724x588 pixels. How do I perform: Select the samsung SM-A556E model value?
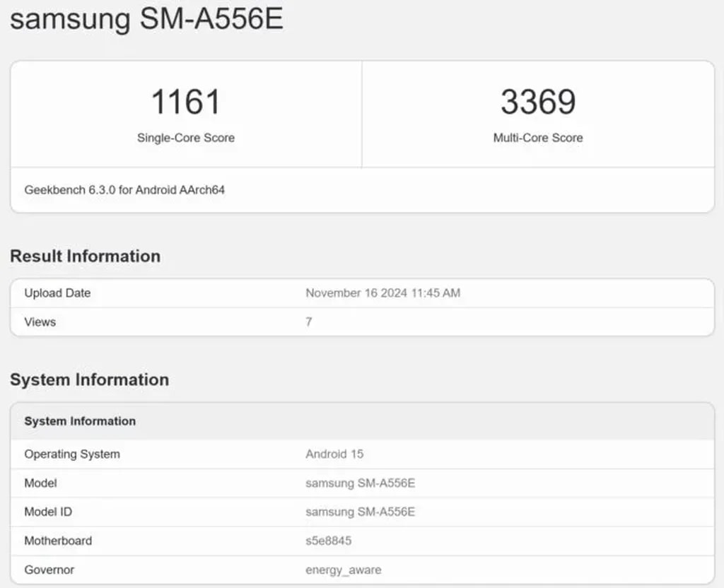point(361,483)
